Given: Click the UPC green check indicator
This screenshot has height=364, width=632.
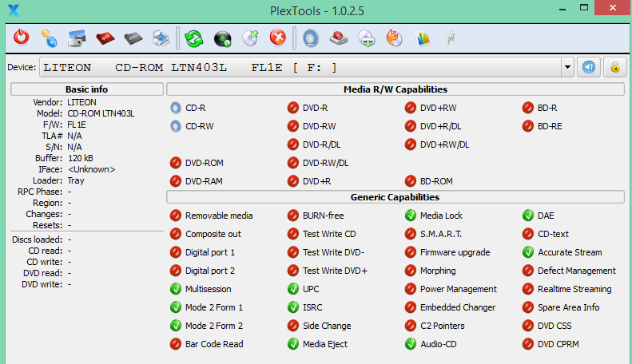Looking at the screenshot, I should (x=293, y=289).
